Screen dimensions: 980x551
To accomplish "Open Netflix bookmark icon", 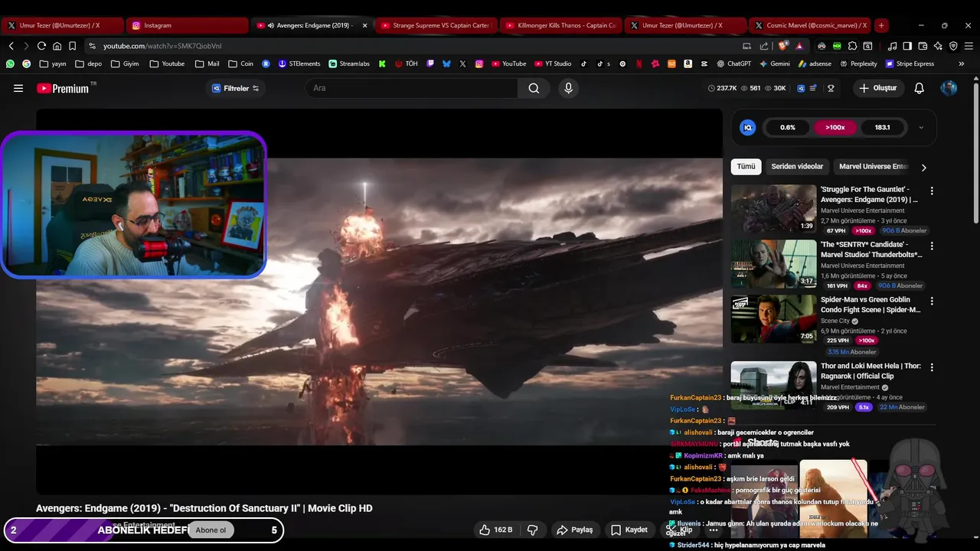I will click(639, 64).
